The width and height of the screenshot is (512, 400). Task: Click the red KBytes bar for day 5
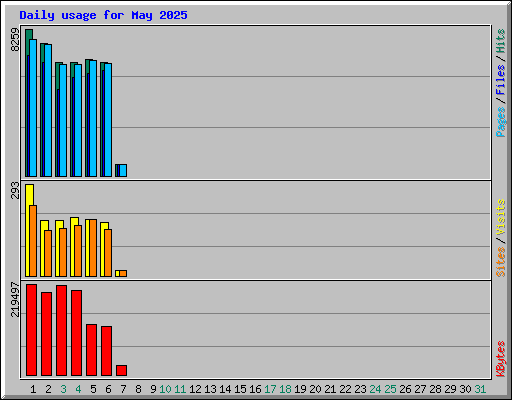click(91, 350)
